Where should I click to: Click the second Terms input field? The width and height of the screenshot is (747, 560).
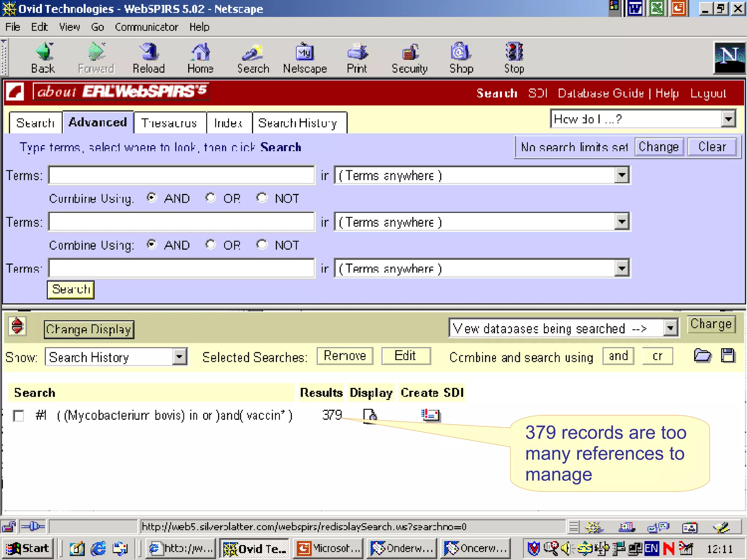pos(181,222)
